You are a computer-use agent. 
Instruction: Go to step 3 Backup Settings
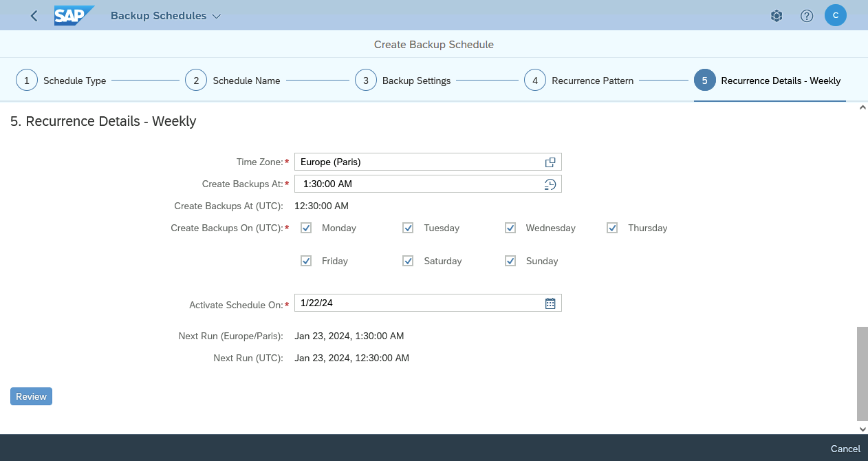pos(365,80)
